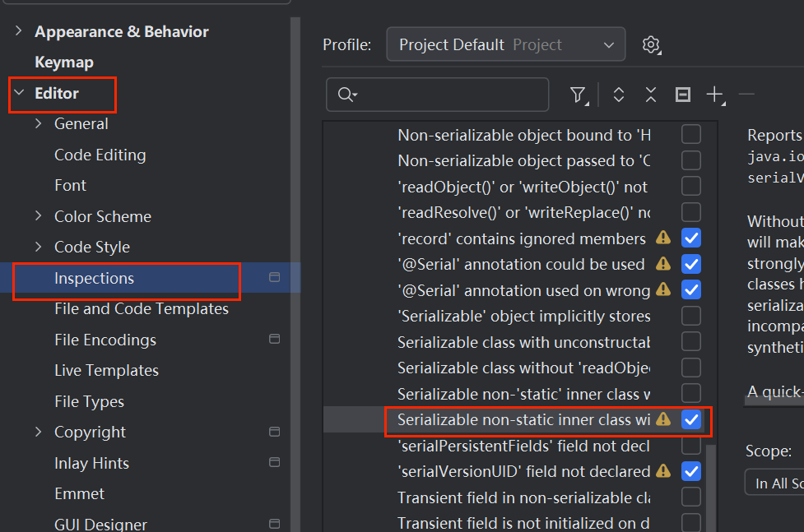Viewport: 804px width, 532px height.
Task: Open Live Templates settings
Action: coord(107,370)
